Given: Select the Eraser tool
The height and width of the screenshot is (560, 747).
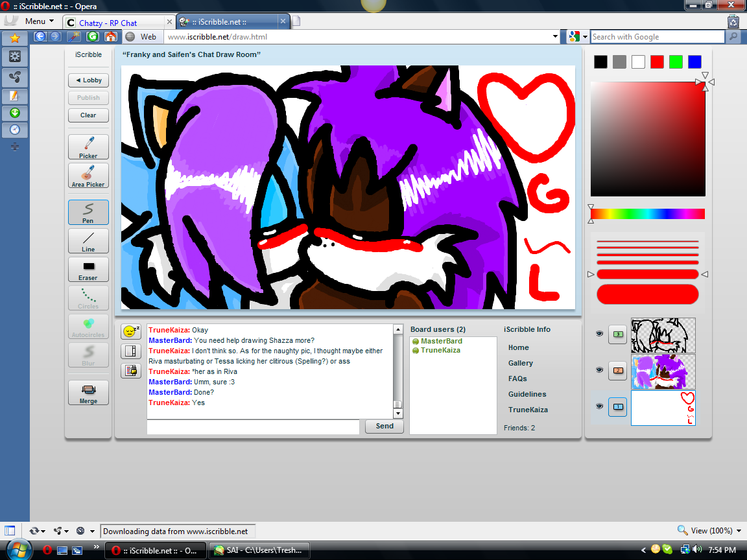Looking at the screenshot, I should point(88,269).
